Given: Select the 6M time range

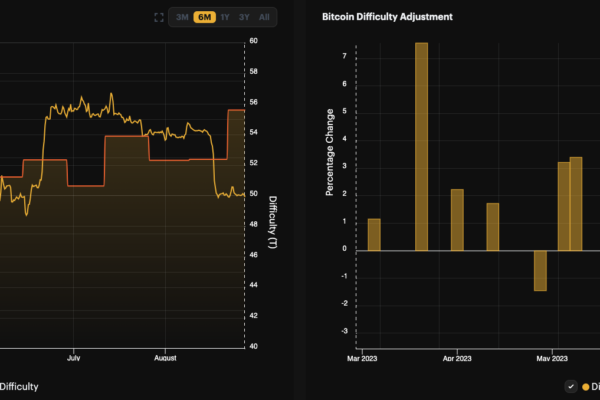Looking at the screenshot, I should tap(204, 17).
